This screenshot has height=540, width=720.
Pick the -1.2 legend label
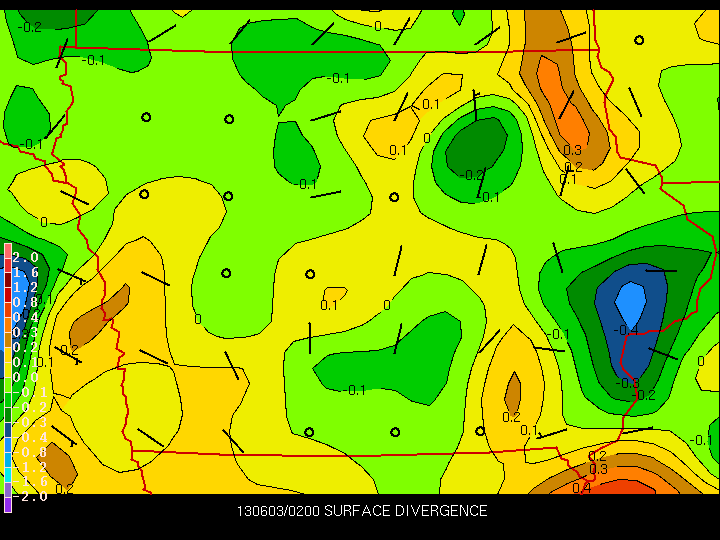click(x=30, y=467)
